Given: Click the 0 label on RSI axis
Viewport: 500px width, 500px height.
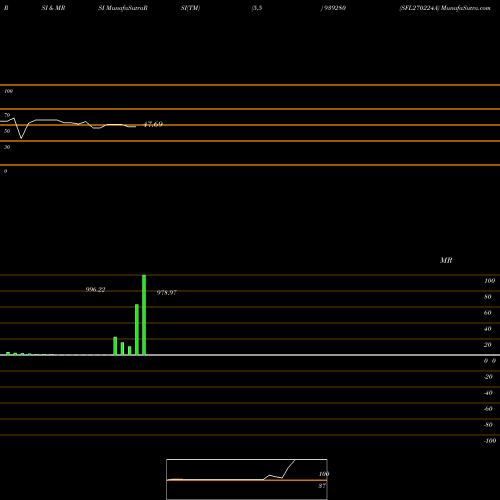Looking at the screenshot, I should tap(5, 171).
